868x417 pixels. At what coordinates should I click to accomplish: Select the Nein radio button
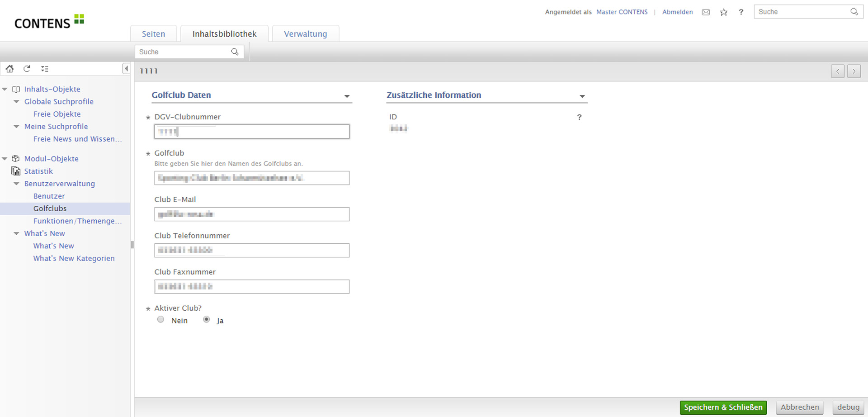coord(160,320)
